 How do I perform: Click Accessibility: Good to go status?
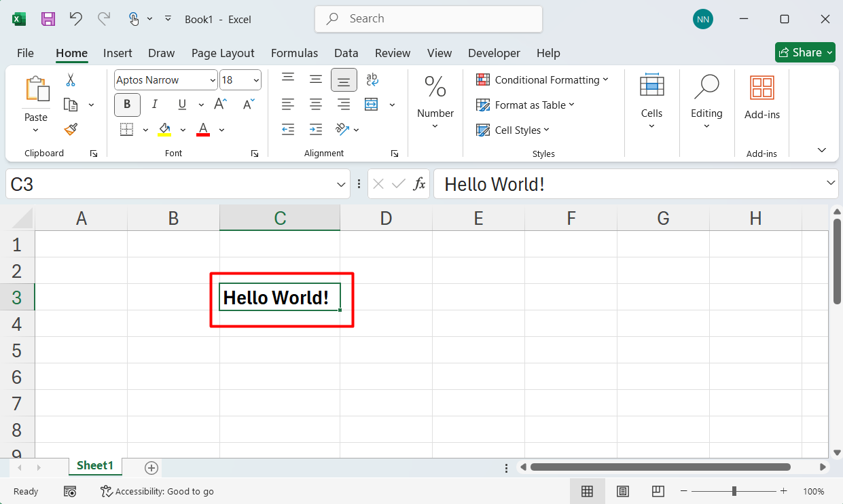coord(157,491)
